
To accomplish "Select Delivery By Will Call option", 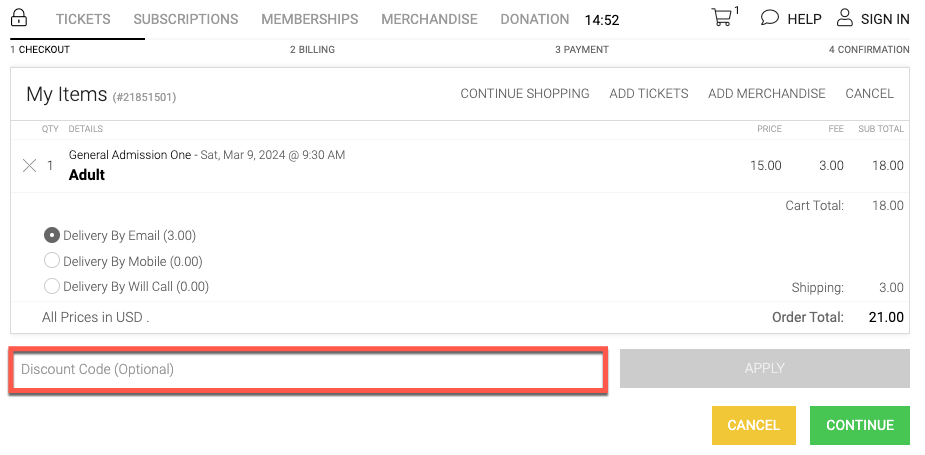I will [52, 286].
